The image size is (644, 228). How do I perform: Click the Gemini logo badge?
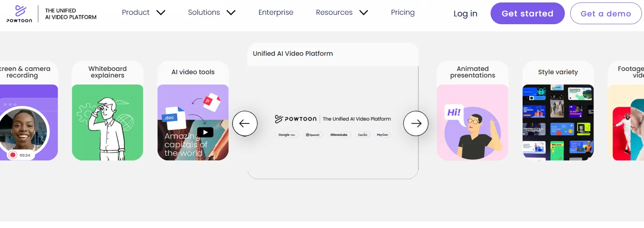363,135
